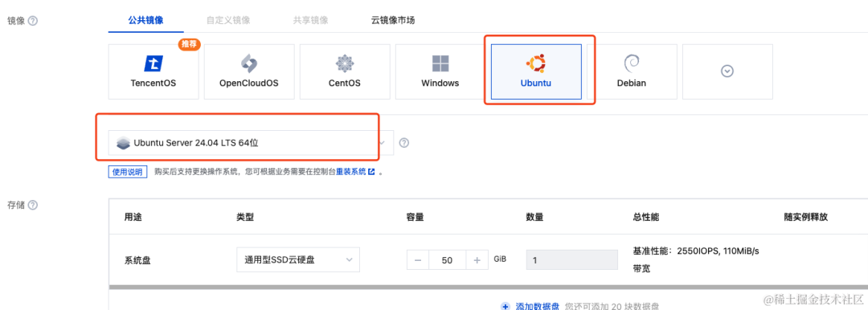Image resolution: width=868 pixels, height=310 pixels.
Task: Select the Ubuntu image card
Action: click(x=536, y=72)
